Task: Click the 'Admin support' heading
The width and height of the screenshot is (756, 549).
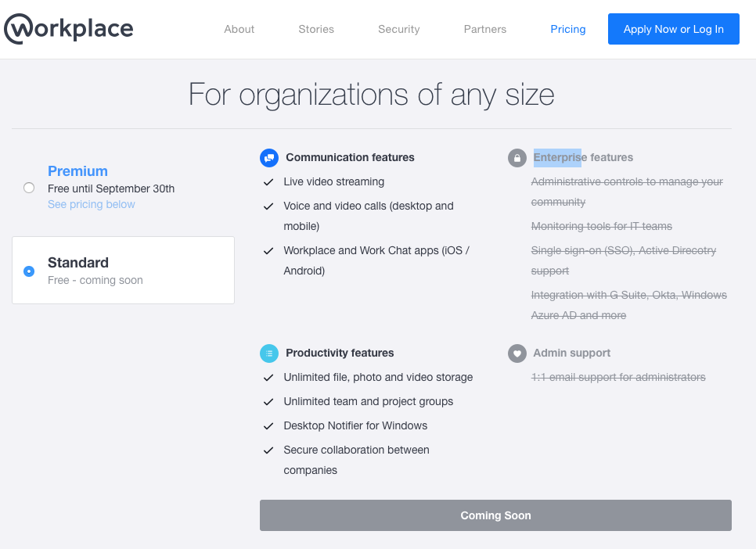Action: pyautogui.click(x=572, y=353)
